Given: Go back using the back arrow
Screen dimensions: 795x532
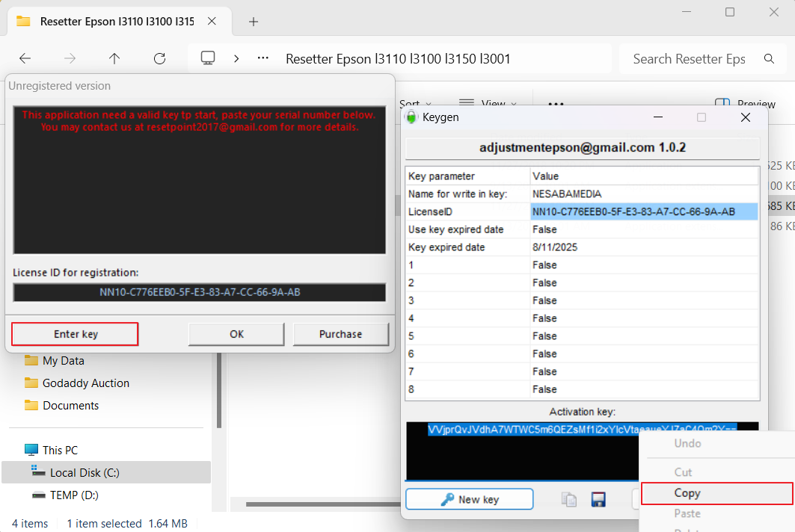Looking at the screenshot, I should coord(25,58).
